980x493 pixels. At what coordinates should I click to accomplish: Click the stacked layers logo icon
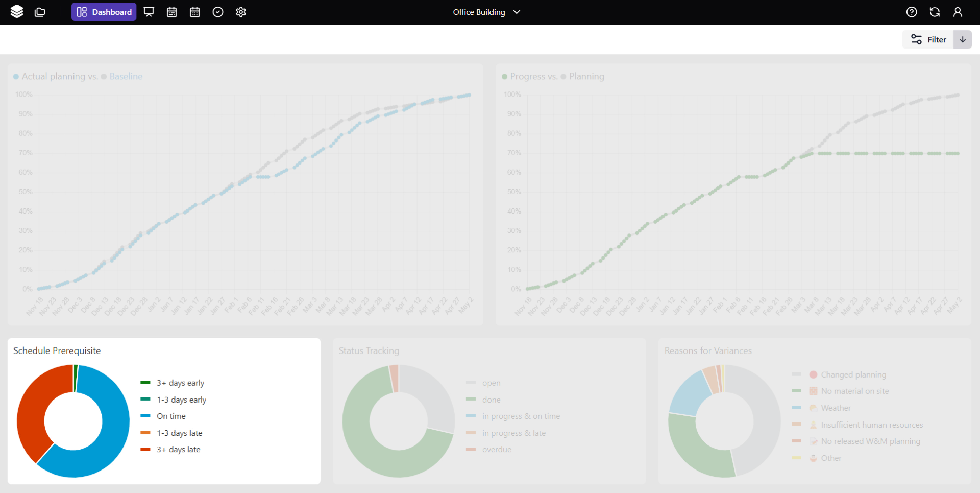pyautogui.click(x=17, y=12)
